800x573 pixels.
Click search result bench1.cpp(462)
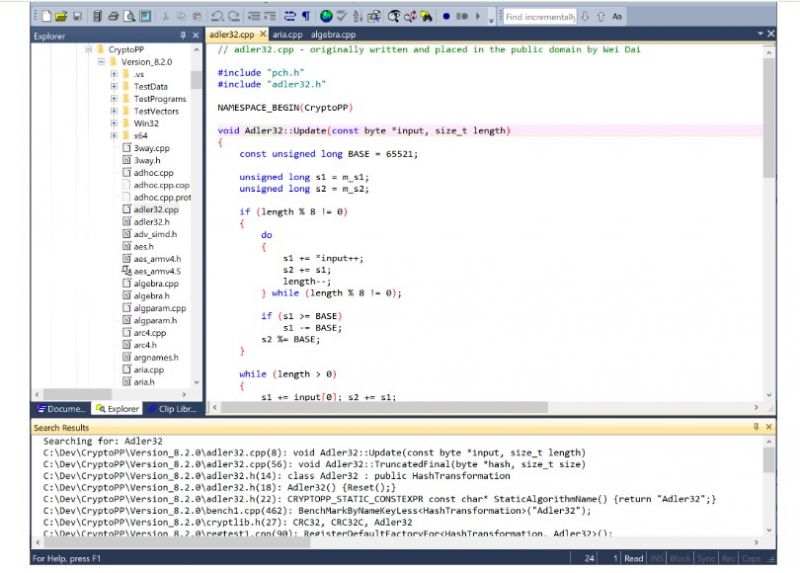(x=317, y=510)
